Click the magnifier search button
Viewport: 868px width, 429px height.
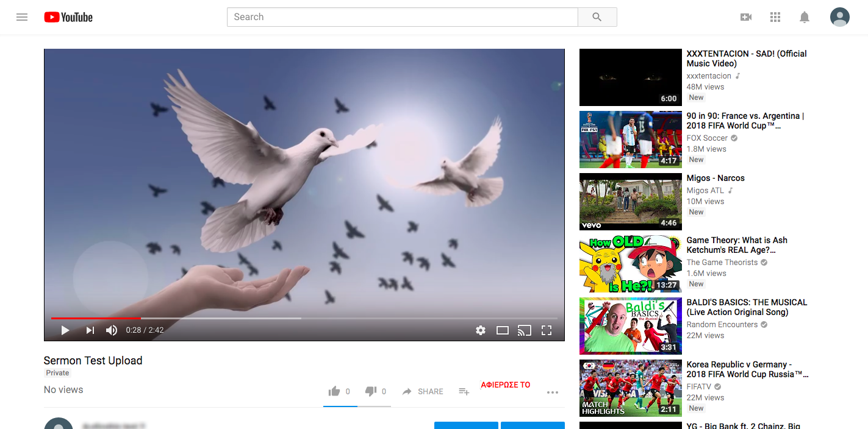tap(597, 17)
